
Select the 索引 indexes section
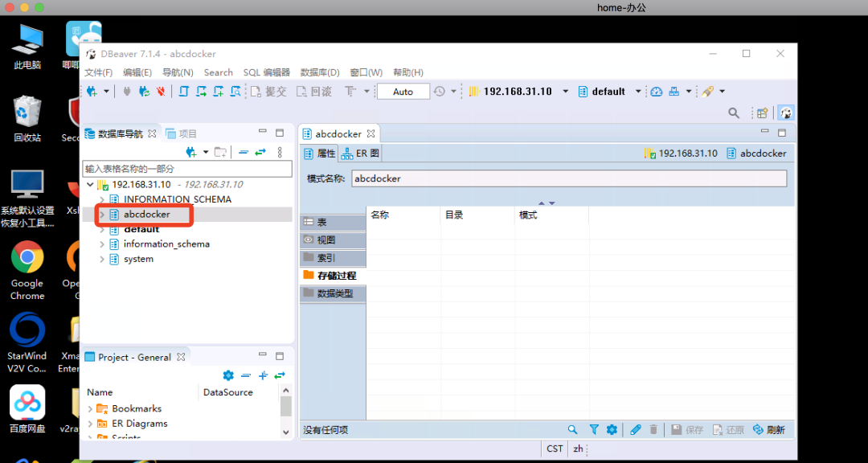(x=333, y=258)
